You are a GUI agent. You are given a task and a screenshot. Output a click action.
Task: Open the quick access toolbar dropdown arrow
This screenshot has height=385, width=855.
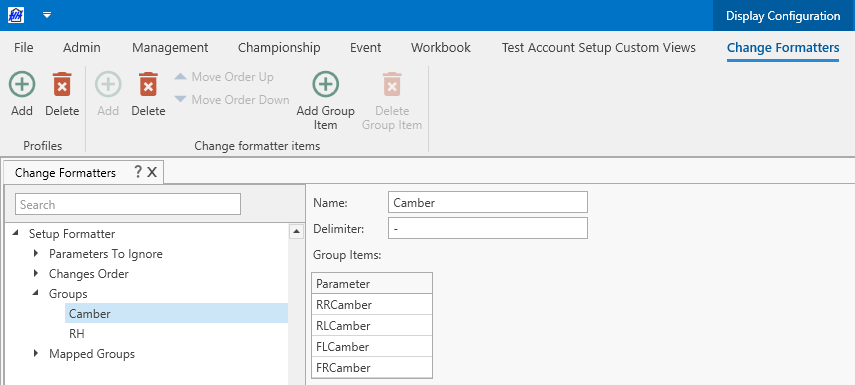(x=47, y=15)
